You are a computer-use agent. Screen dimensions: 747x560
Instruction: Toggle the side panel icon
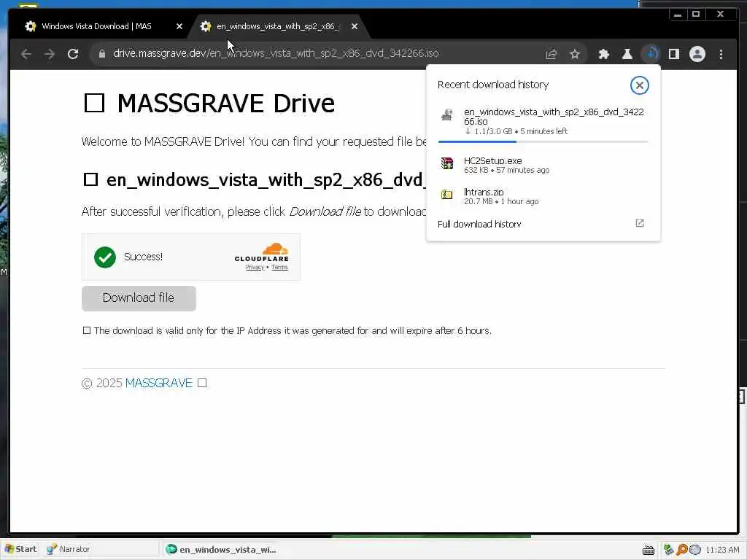click(x=673, y=54)
